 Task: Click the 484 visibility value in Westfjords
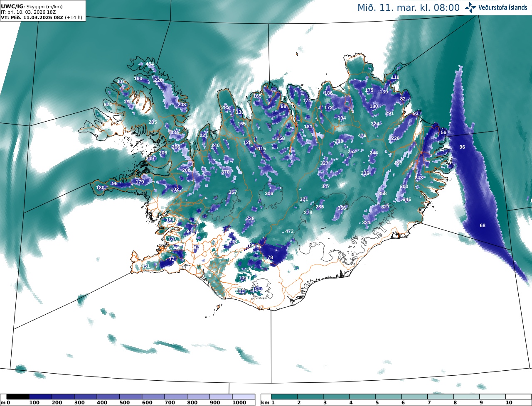pyautogui.click(x=150, y=64)
